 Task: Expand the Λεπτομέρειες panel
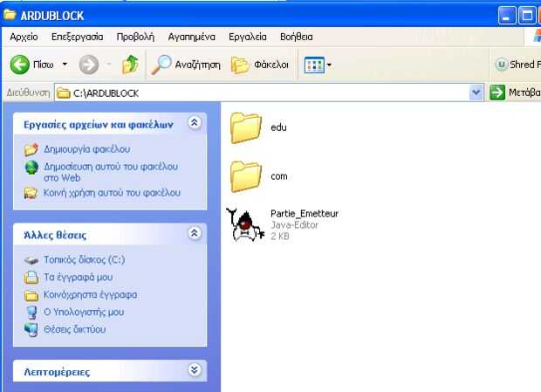point(195,370)
